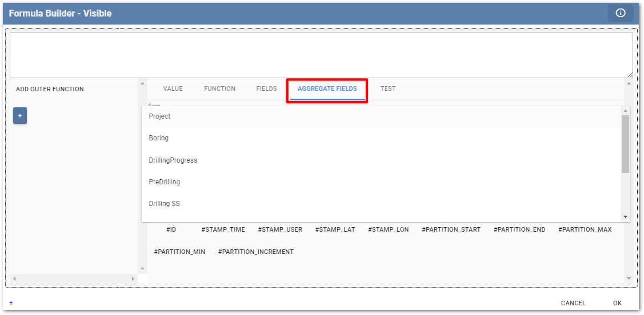The image size is (644, 315).
Task: Click right panel scroll-up arrow
Action: tap(629, 83)
